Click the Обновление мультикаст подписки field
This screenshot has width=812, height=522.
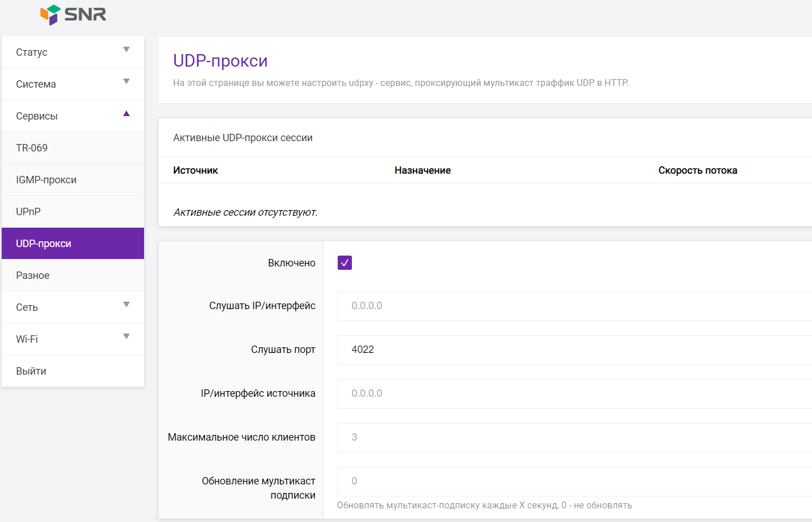click(569, 482)
